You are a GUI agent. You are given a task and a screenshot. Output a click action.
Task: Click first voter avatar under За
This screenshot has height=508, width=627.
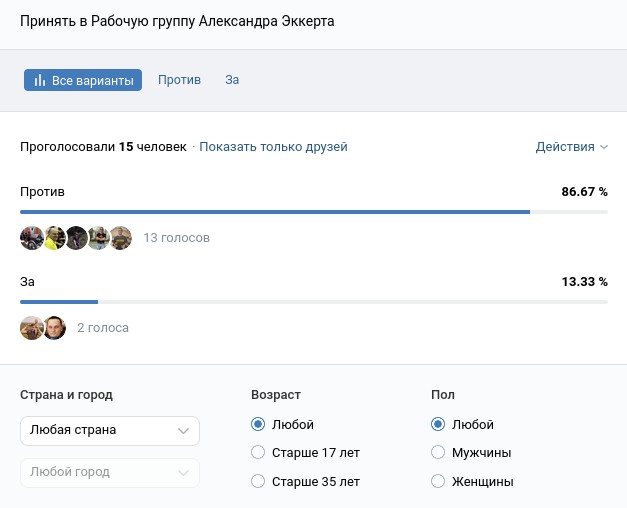point(31,327)
